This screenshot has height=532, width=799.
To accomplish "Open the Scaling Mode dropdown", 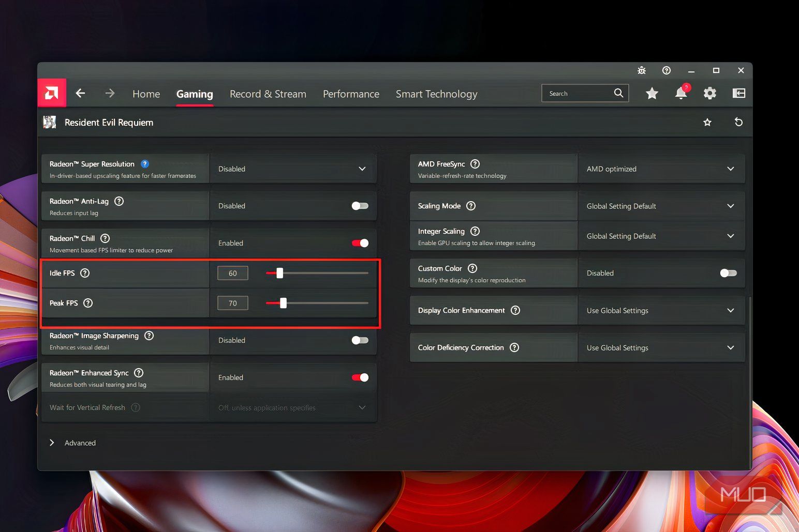I will click(661, 206).
